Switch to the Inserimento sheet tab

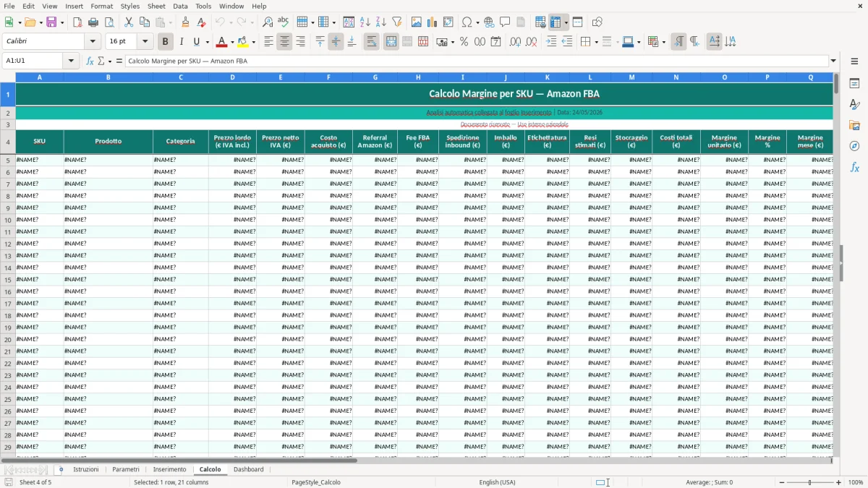(169, 469)
